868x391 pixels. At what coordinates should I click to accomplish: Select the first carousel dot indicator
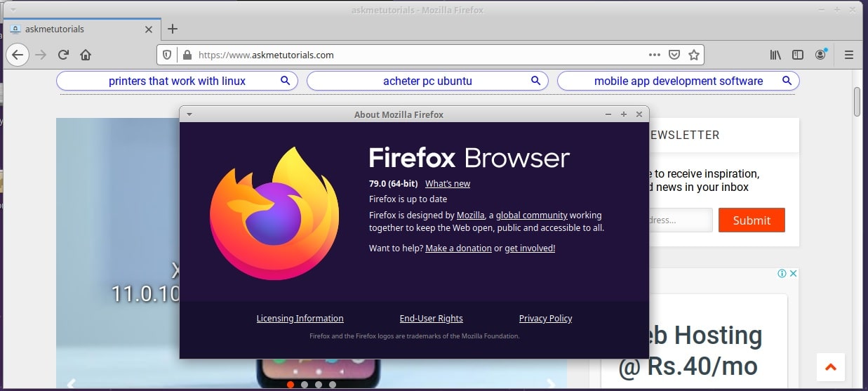(x=291, y=385)
